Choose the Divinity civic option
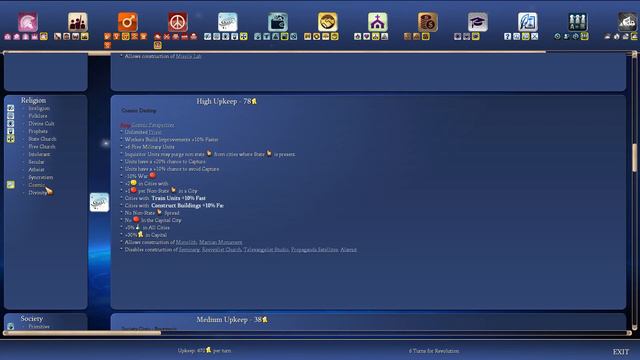This screenshot has height=360, width=640. pyautogui.click(x=38, y=193)
